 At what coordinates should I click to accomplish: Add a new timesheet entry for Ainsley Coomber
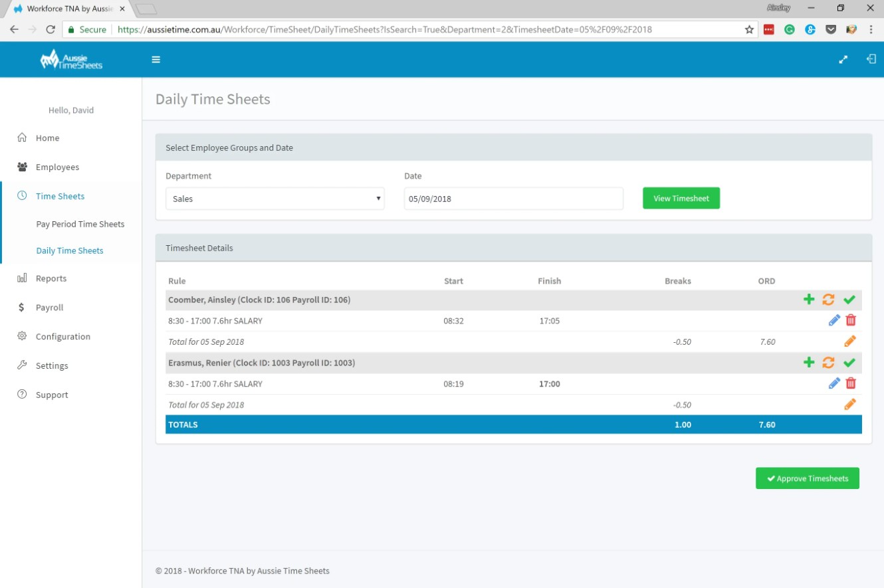coord(809,299)
